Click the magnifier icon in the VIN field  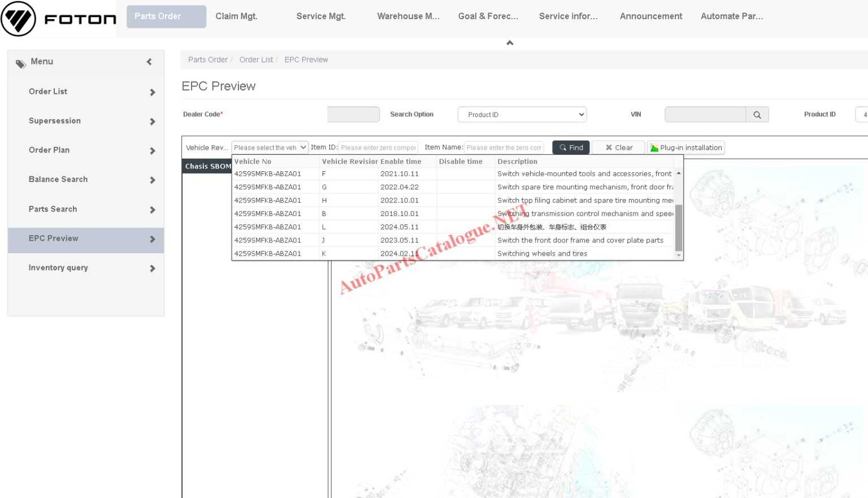click(757, 114)
